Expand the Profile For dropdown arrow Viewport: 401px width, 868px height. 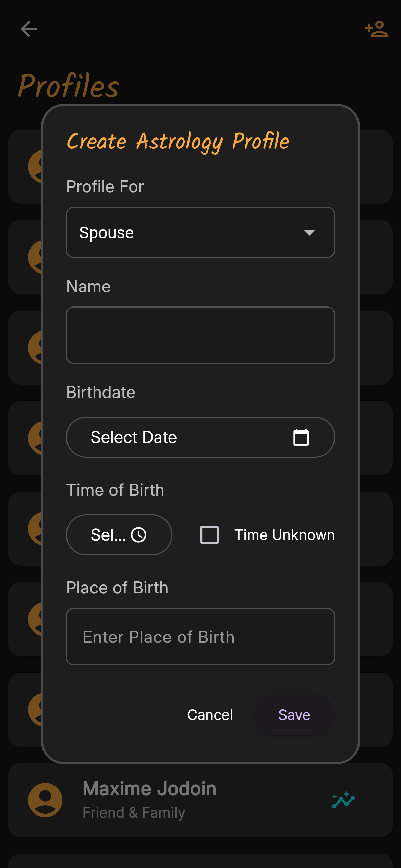click(x=309, y=233)
